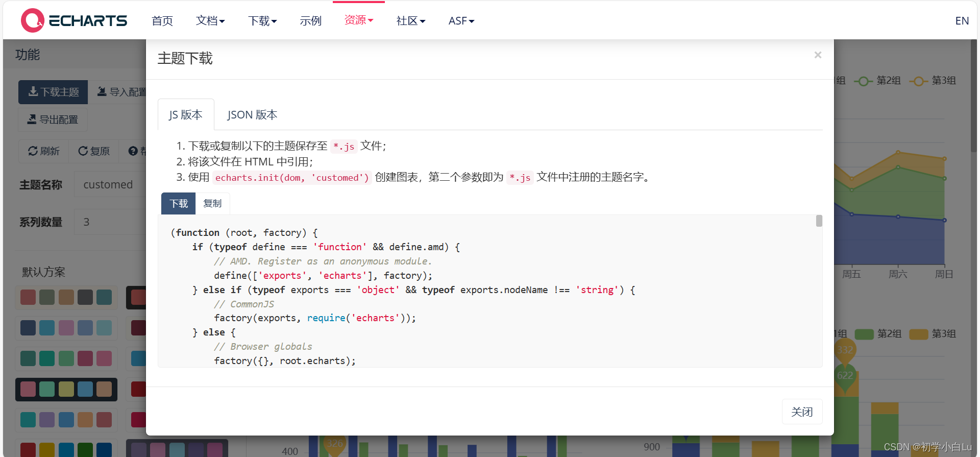Toggle 第2组 legend in line chart

pyautogui.click(x=877, y=81)
